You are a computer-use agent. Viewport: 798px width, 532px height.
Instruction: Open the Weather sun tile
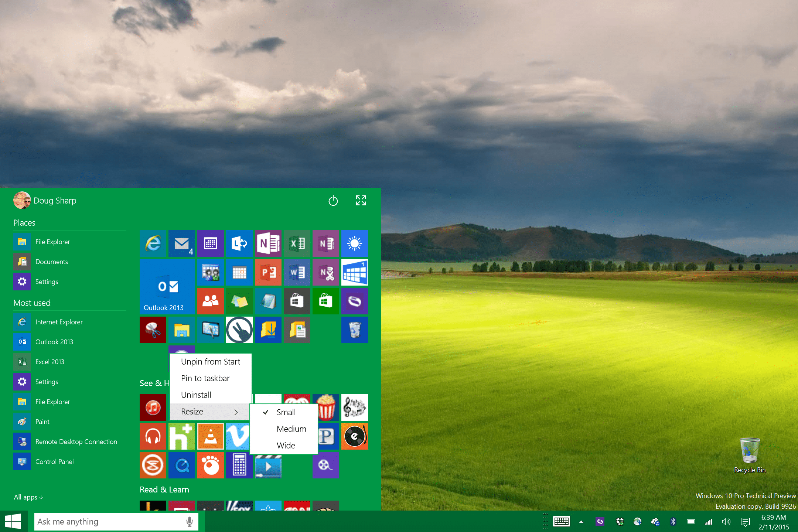click(x=355, y=243)
